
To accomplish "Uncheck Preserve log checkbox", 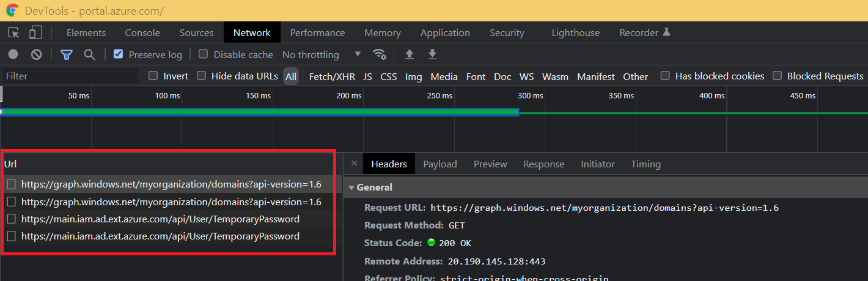I will 118,54.
